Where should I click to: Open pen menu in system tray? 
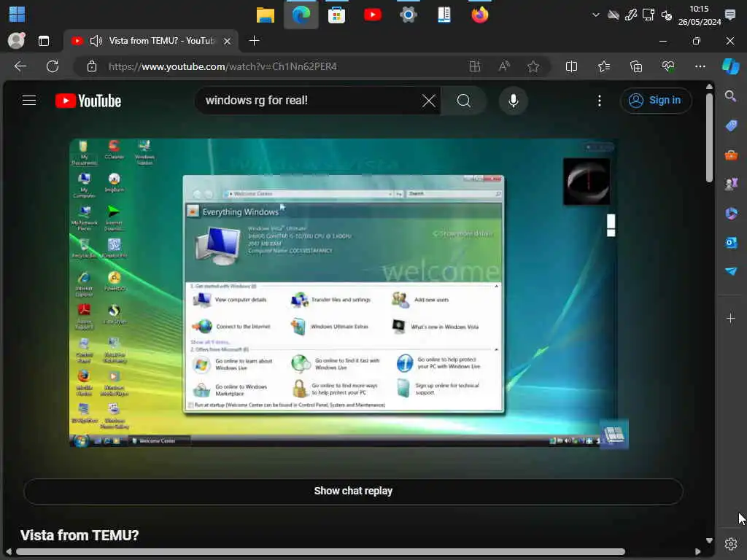click(x=631, y=15)
